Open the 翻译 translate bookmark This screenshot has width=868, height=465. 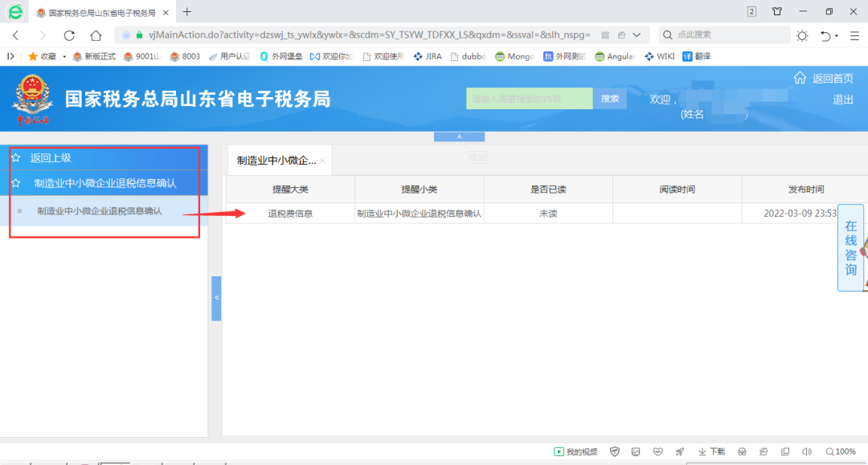[x=696, y=56]
